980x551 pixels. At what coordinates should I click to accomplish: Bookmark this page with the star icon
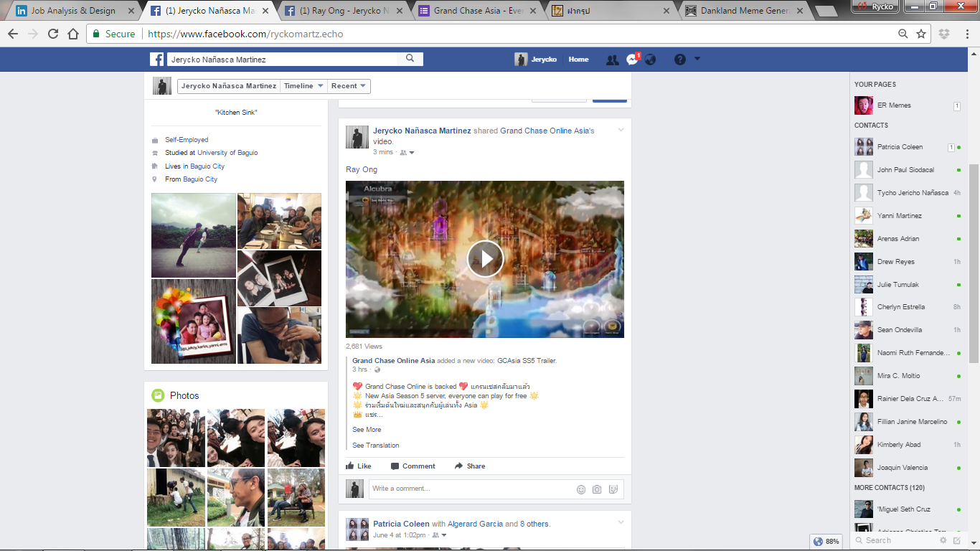point(921,34)
